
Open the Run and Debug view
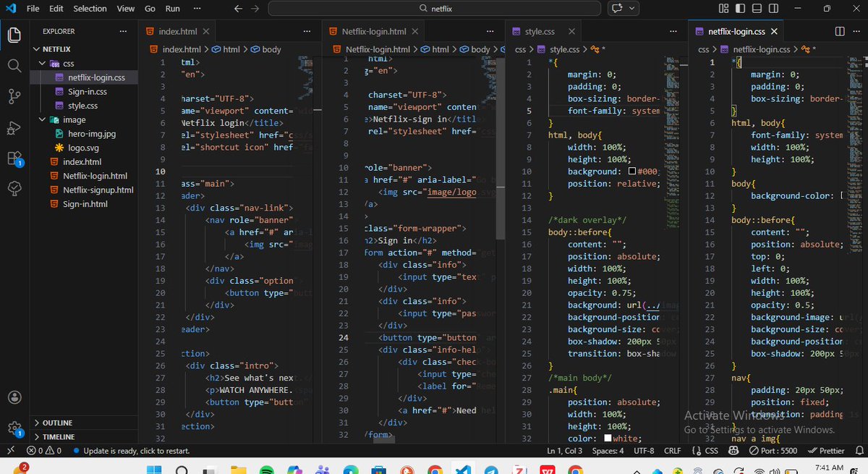coord(14,128)
